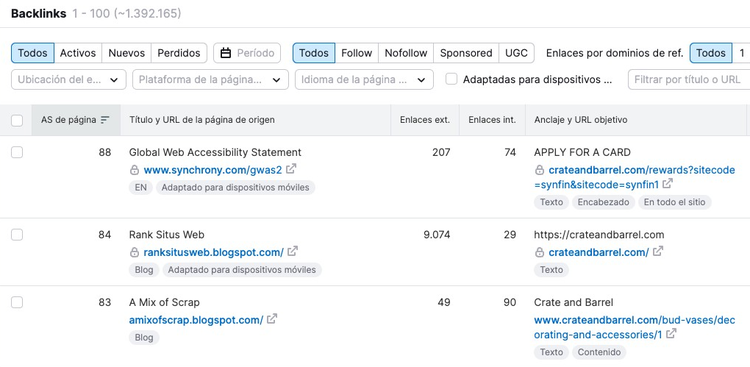Click the Enlaces int. column header
The image size is (750, 367).
point(492,120)
